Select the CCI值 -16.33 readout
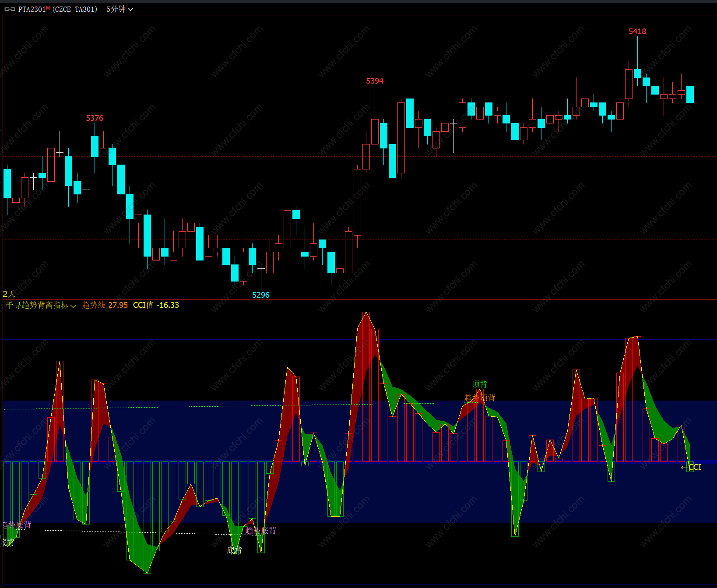 [x=156, y=305]
